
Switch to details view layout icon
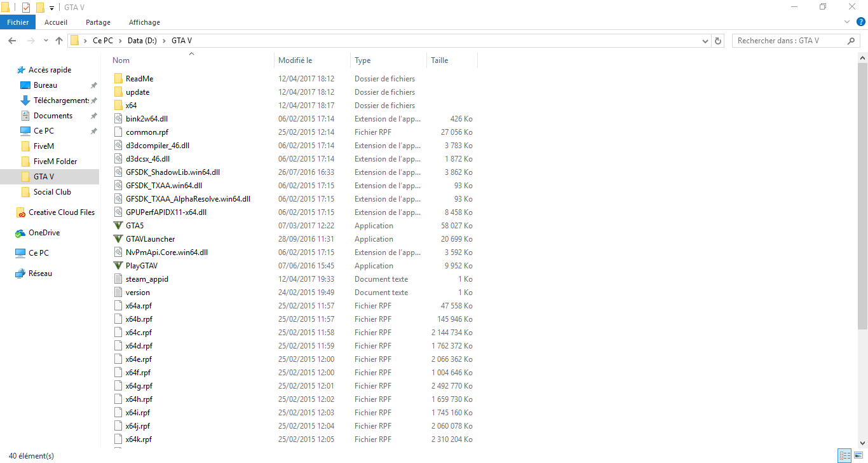tap(844, 455)
